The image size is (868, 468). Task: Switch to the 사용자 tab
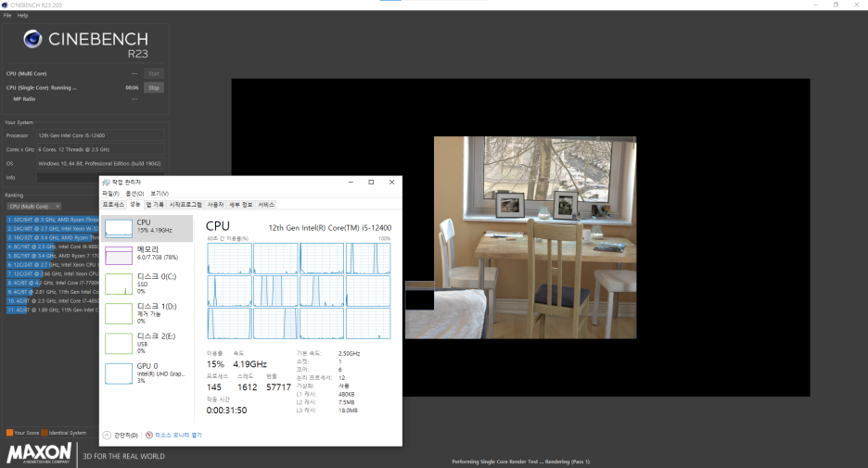pos(215,205)
